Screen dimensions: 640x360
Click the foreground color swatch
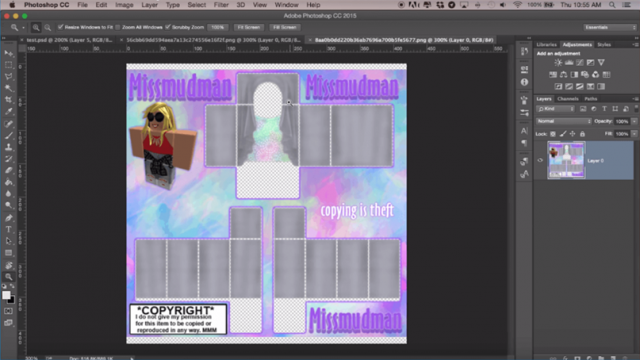pos(6,295)
